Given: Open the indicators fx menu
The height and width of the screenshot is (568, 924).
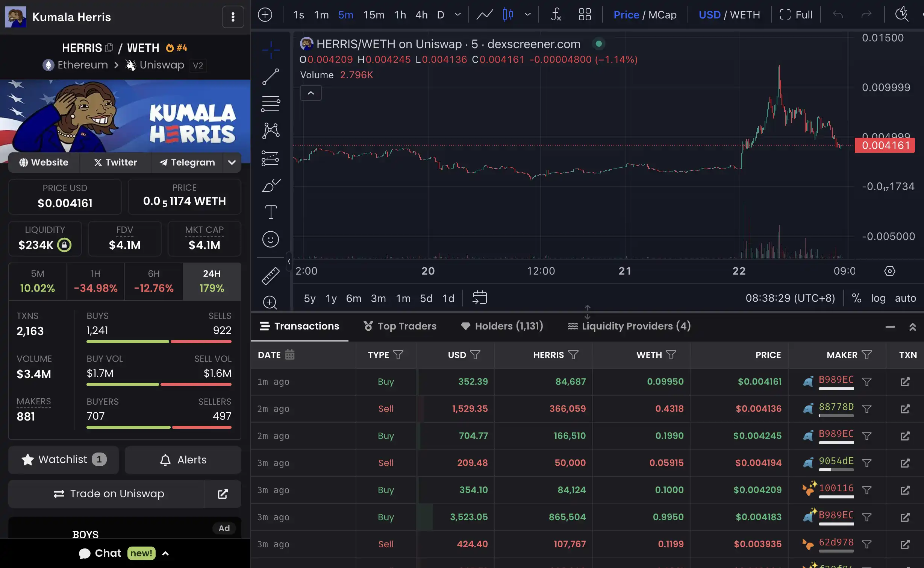Looking at the screenshot, I should (556, 15).
